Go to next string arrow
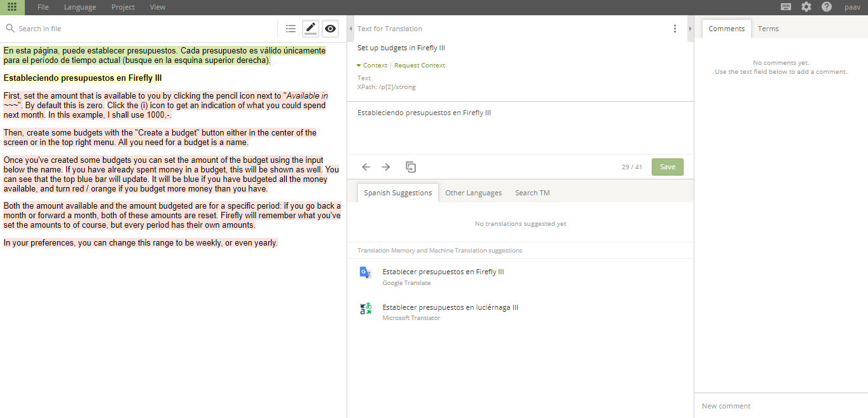Screen dimensions: 868x418 coord(386,167)
